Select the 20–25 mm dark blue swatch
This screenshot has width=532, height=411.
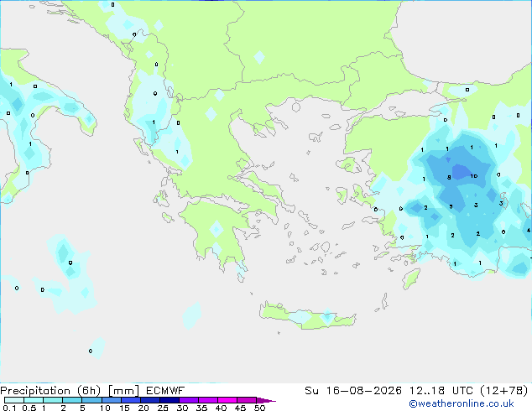pos(150,400)
